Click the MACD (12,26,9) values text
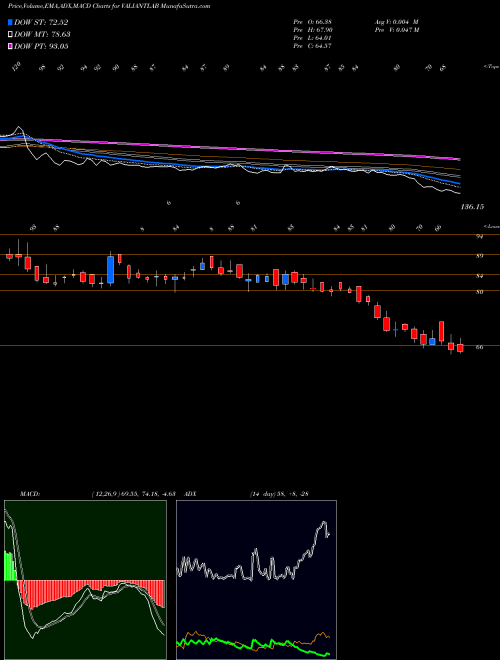Screen dimensions: 500x660 [133, 494]
